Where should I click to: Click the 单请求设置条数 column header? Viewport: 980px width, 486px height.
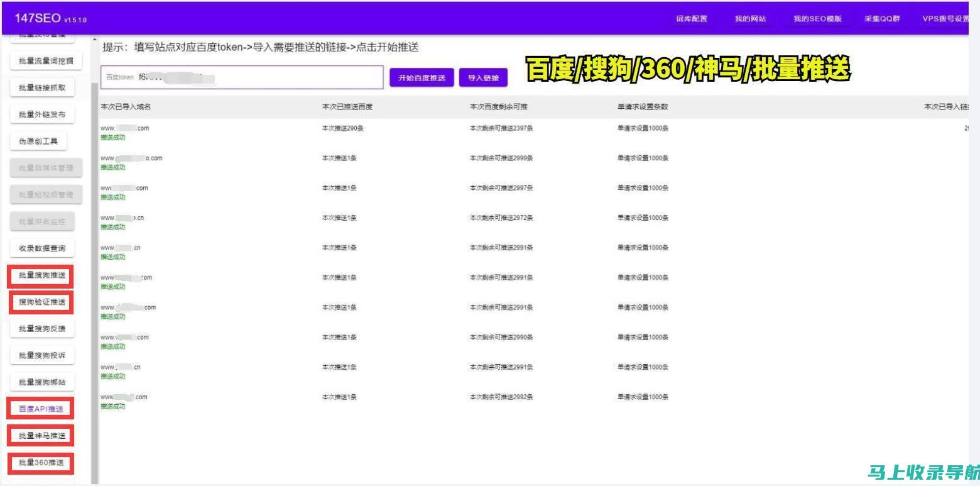coord(643,107)
